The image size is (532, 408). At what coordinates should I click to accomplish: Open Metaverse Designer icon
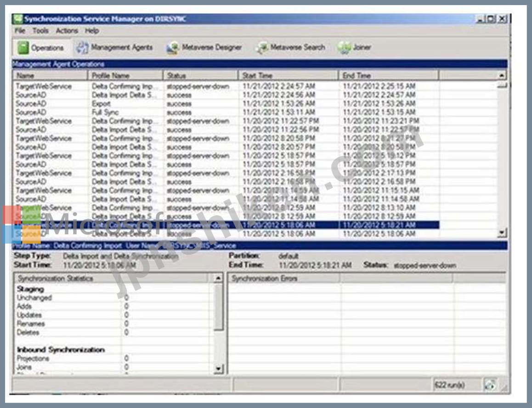[172, 48]
